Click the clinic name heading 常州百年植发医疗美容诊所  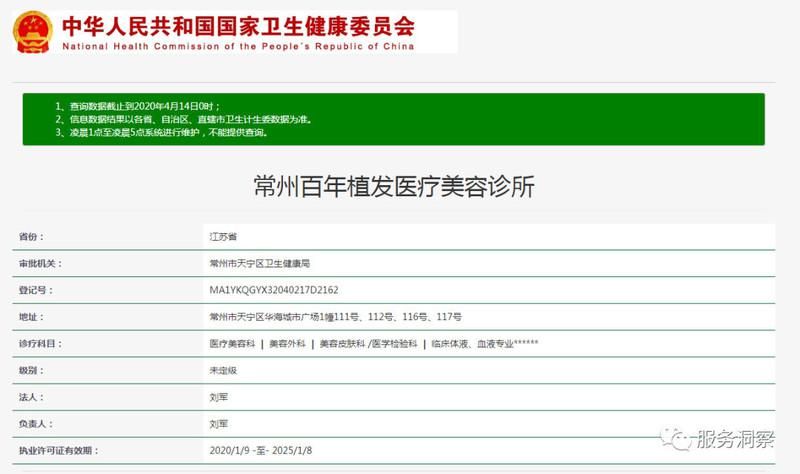point(394,186)
